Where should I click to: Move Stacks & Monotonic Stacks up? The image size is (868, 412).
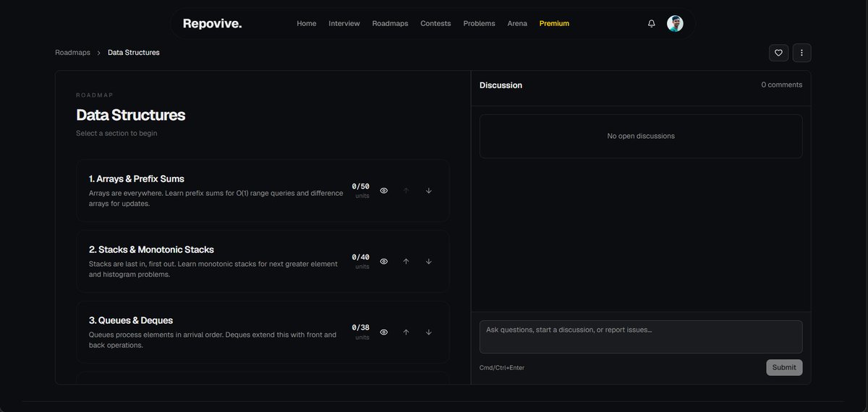click(406, 262)
